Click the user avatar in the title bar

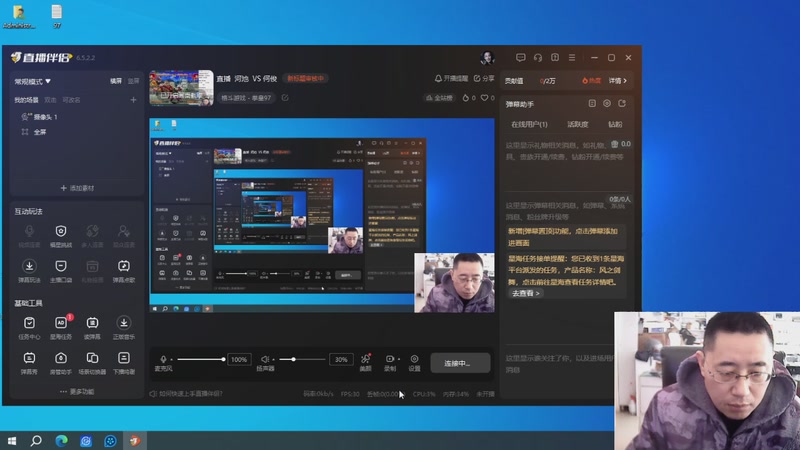[487, 58]
